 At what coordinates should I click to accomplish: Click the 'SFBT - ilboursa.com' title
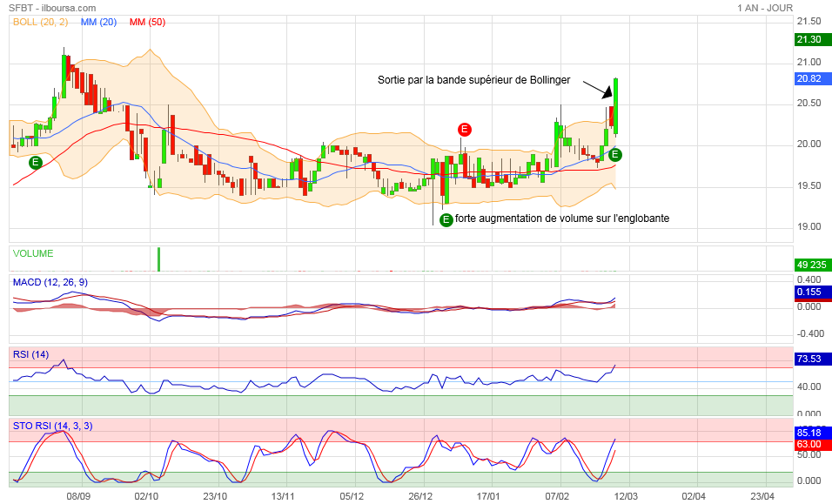pos(52,8)
